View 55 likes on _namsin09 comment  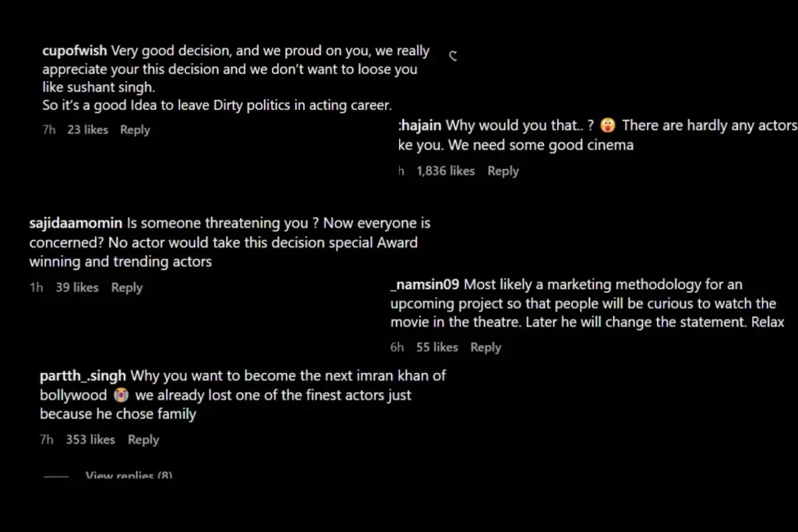tap(437, 347)
